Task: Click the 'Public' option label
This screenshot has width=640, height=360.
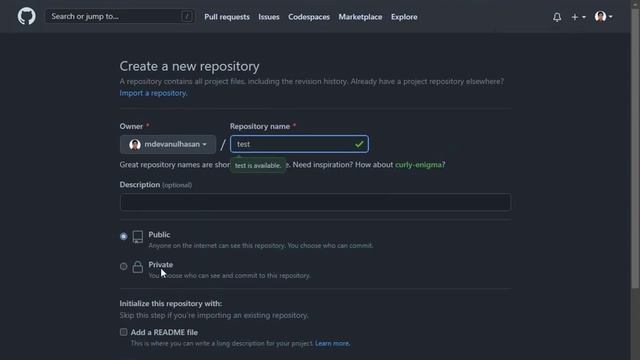Action: (x=159, y=235)
